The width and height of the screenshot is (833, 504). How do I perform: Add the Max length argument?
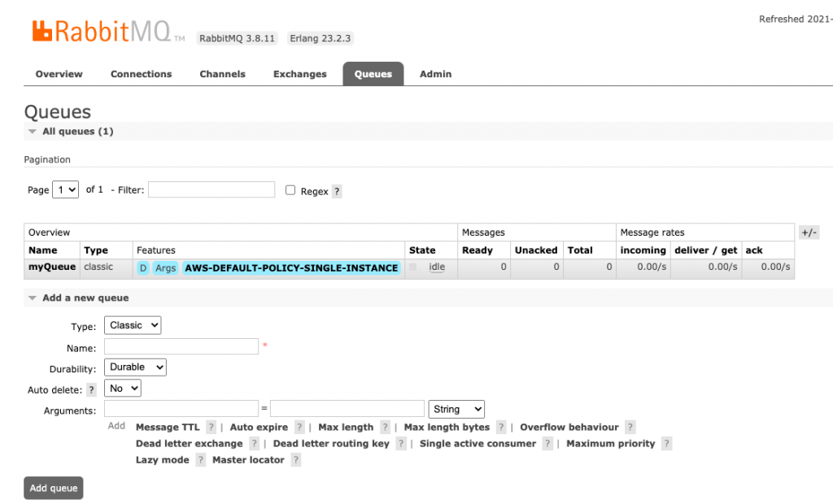pos(346,427)
